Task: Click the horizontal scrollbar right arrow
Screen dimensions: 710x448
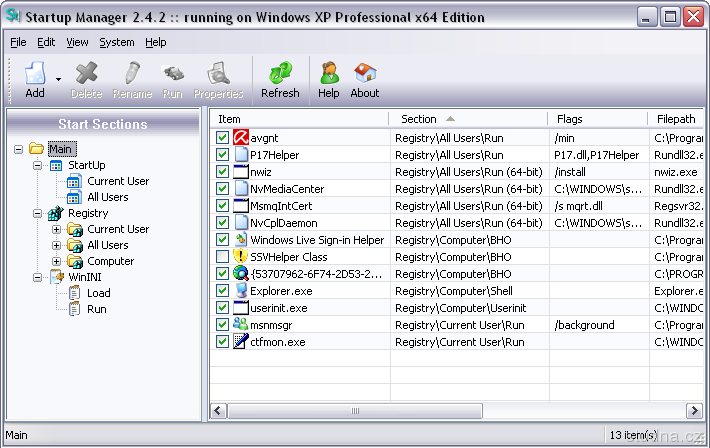Action: [x=693, y=411]
